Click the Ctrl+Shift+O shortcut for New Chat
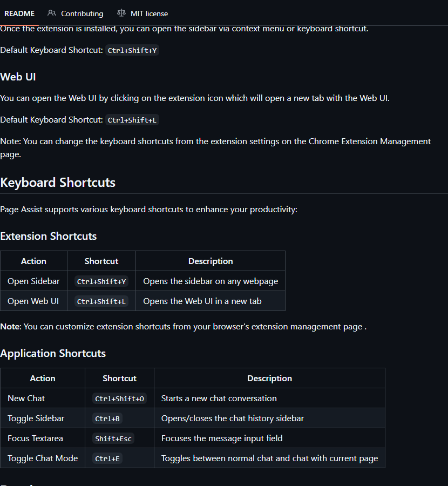 pyautogui.click(x=119, y=399)
